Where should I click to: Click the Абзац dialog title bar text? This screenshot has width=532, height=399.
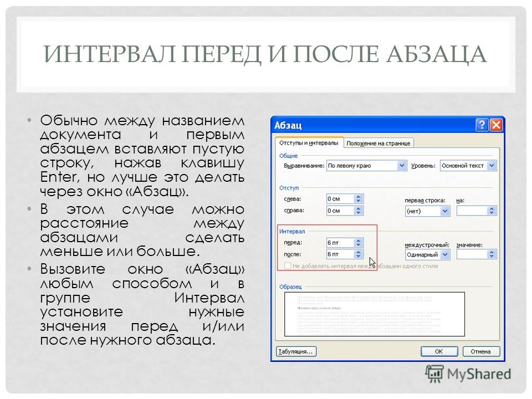288,125
